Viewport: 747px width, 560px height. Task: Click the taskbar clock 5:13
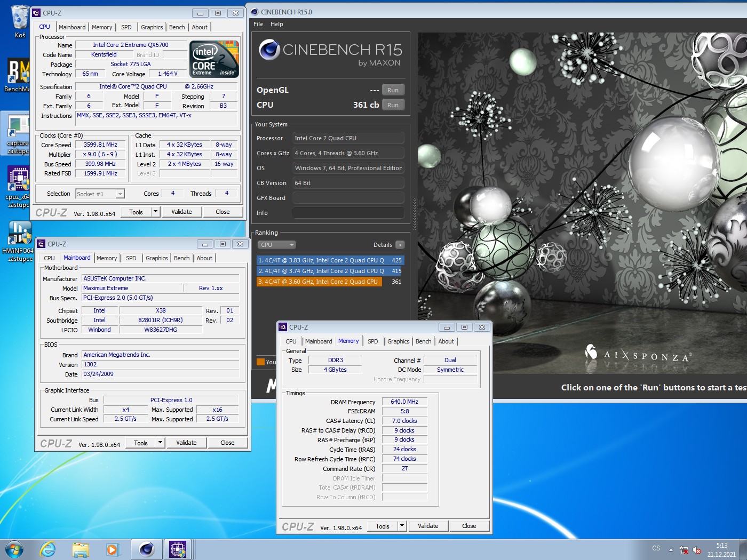tap(721, 546)
